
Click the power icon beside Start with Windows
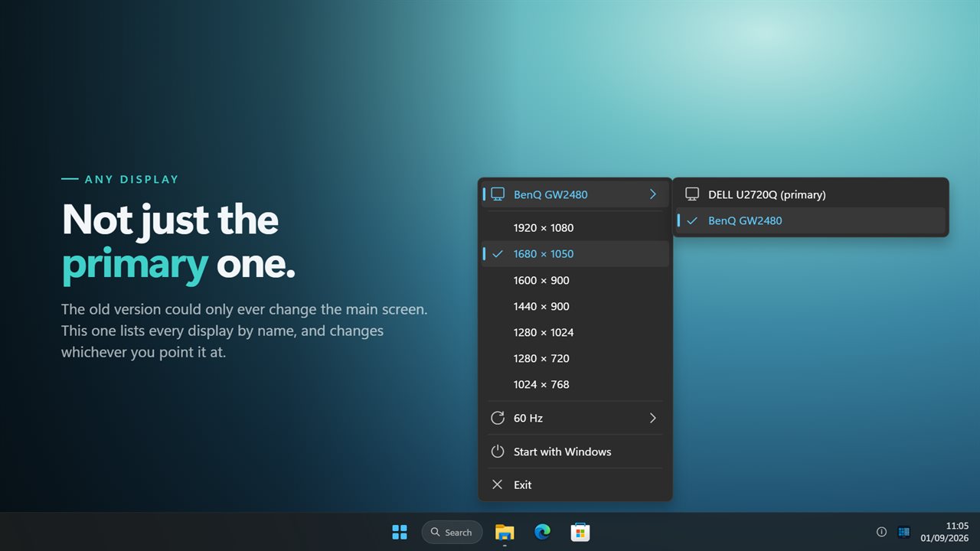pos(498,452)
